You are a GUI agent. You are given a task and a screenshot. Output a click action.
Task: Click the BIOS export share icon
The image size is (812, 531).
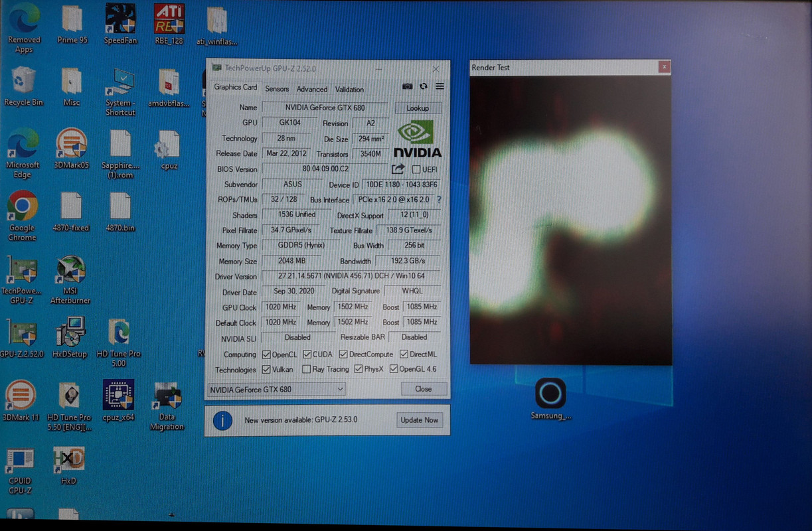[x=398, y=169]
